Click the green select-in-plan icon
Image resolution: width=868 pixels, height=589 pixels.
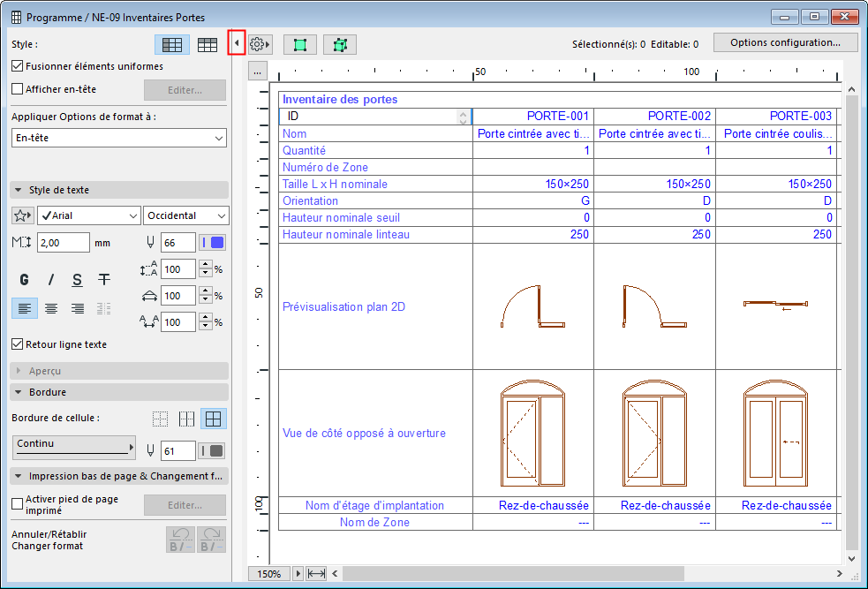[x=300, y=44]
